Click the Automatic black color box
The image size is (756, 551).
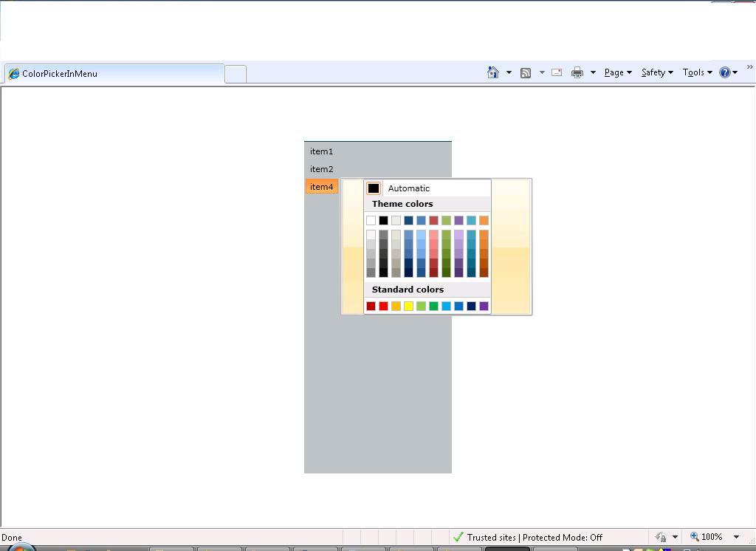(x=373, y=188)
